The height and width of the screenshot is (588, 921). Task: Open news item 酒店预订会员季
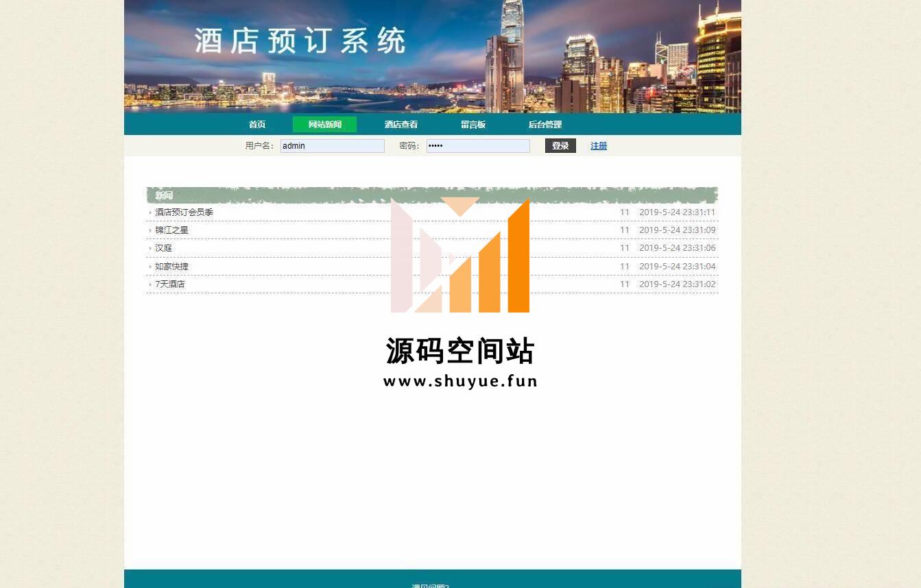coord(184,212)
